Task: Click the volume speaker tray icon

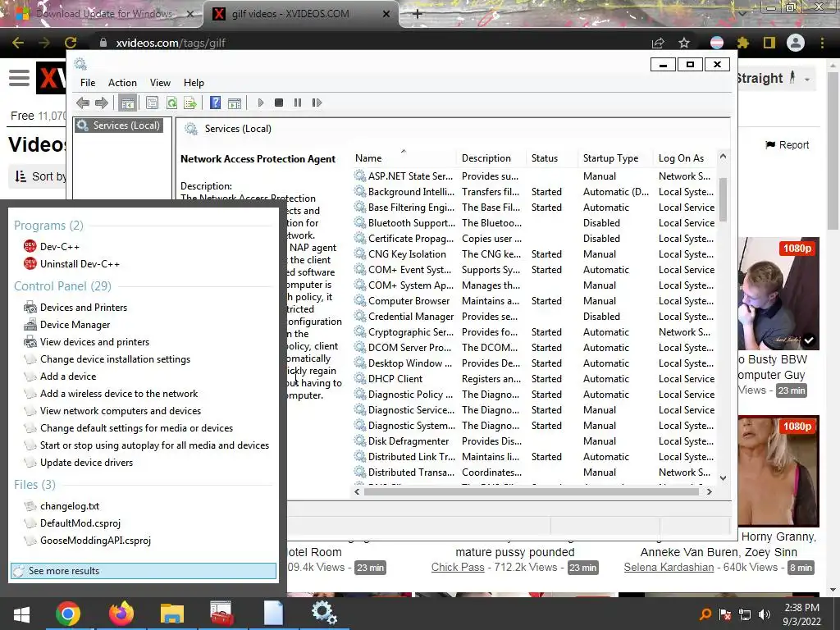Action: point(765,614)
